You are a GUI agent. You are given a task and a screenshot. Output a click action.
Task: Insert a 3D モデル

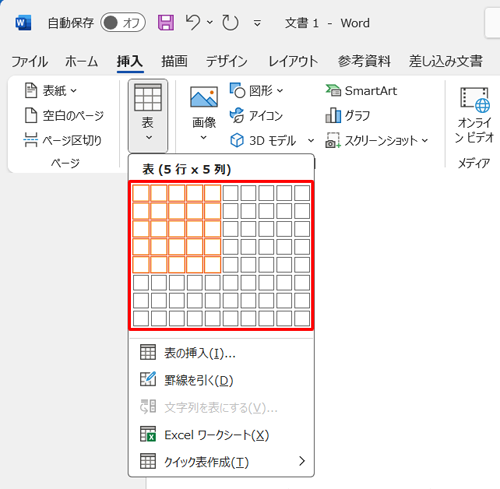pos(263,140)
